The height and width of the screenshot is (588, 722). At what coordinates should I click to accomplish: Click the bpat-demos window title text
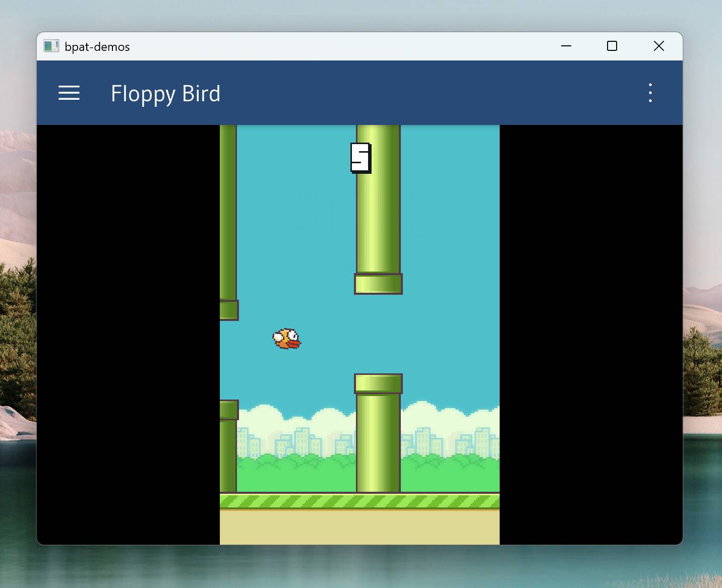click(97, 47)
